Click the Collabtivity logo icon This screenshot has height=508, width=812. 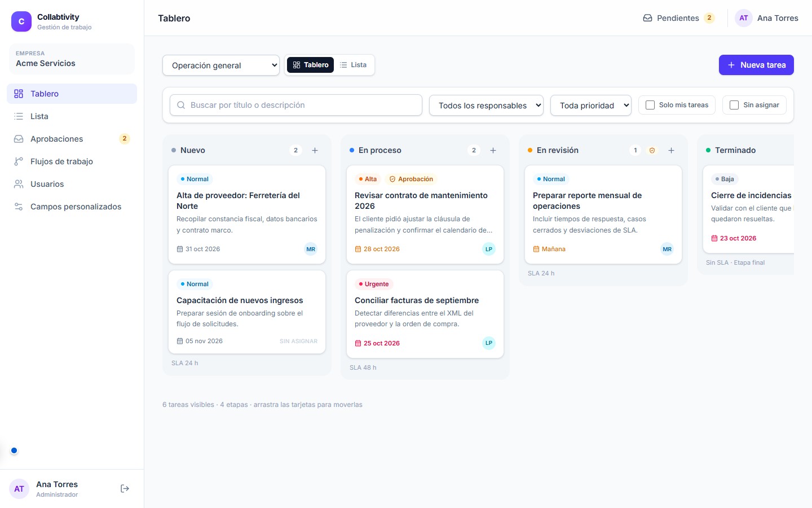[x=21, y=21]
